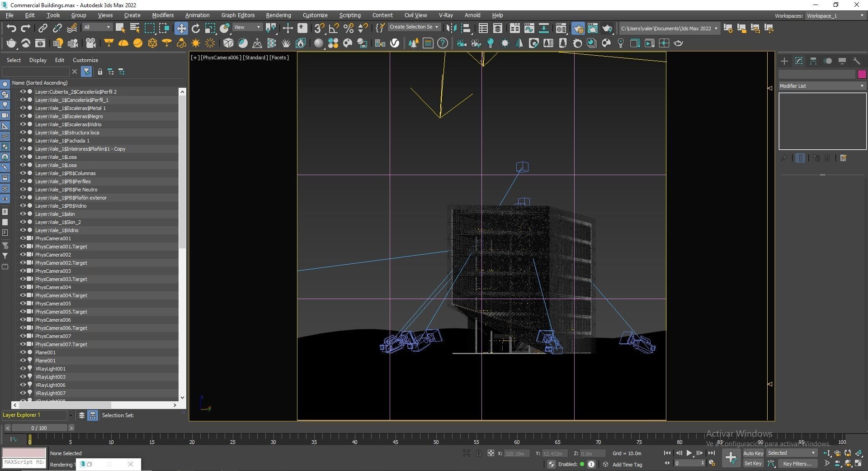Open the Render Setup teapot icon
This screenshot has height=471, width=868.
point(578,29)
